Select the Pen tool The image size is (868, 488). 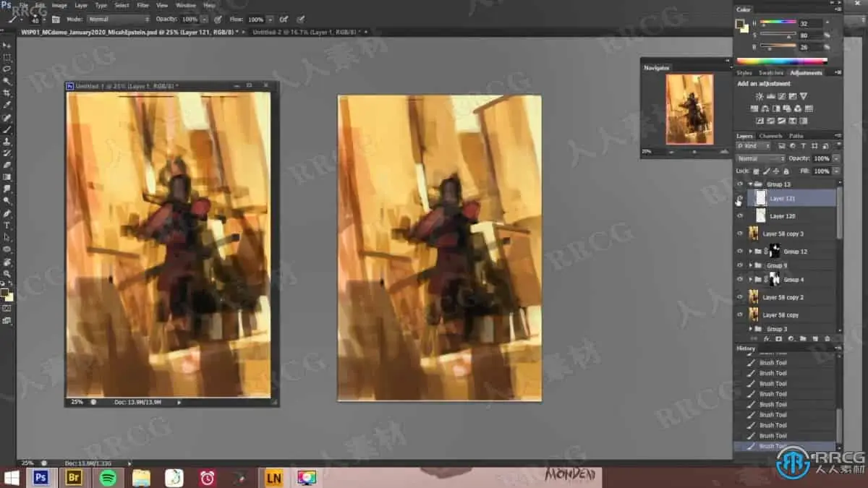7,213
